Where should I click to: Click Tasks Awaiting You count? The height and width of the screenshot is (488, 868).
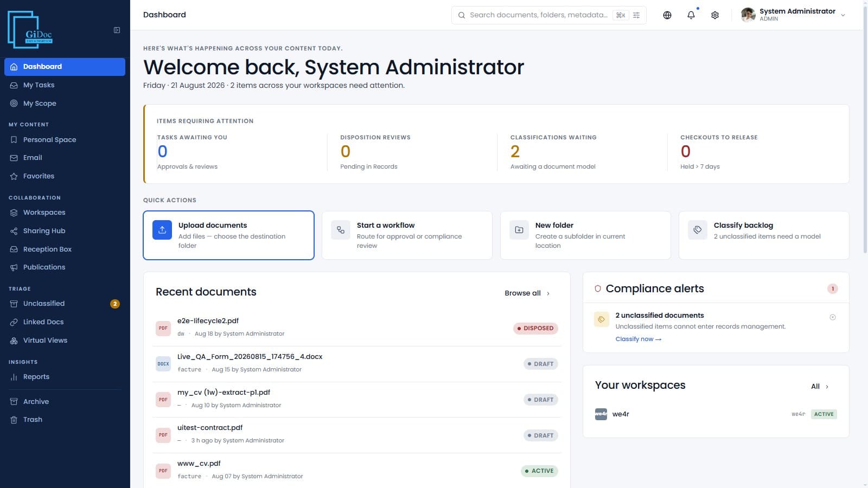[162, 152]
